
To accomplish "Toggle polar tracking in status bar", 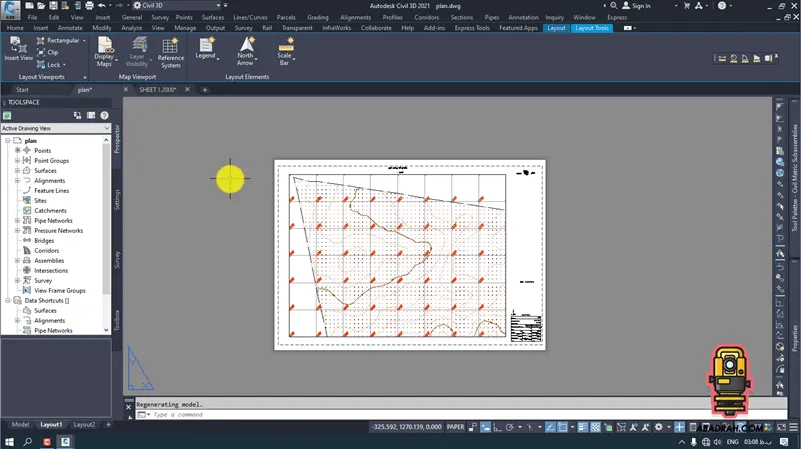I will click(x=510, y=426).
